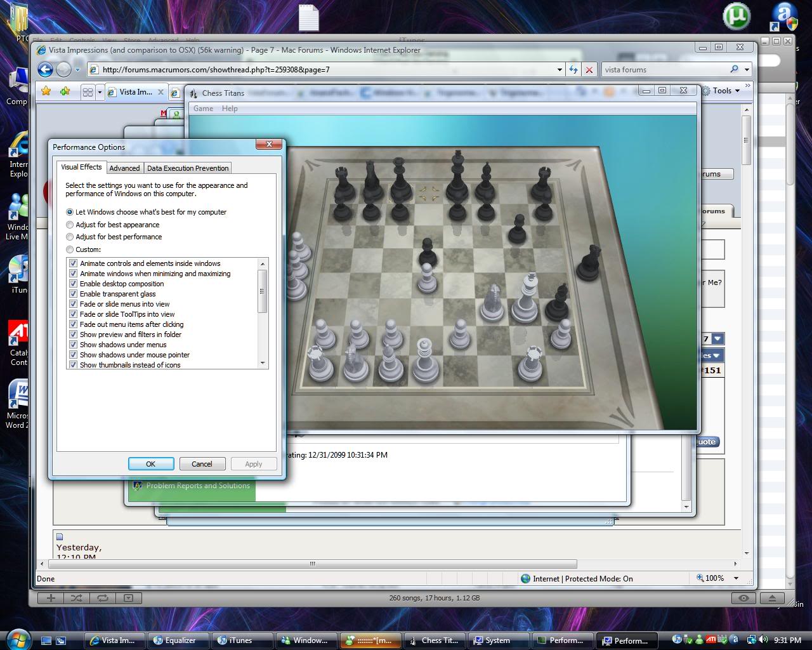Image resolution: width=812 pixels, height=650 pixels.
Task: Open the Game menu in Chess Titans
Action: pyautogui.click(x=203, y=109)
